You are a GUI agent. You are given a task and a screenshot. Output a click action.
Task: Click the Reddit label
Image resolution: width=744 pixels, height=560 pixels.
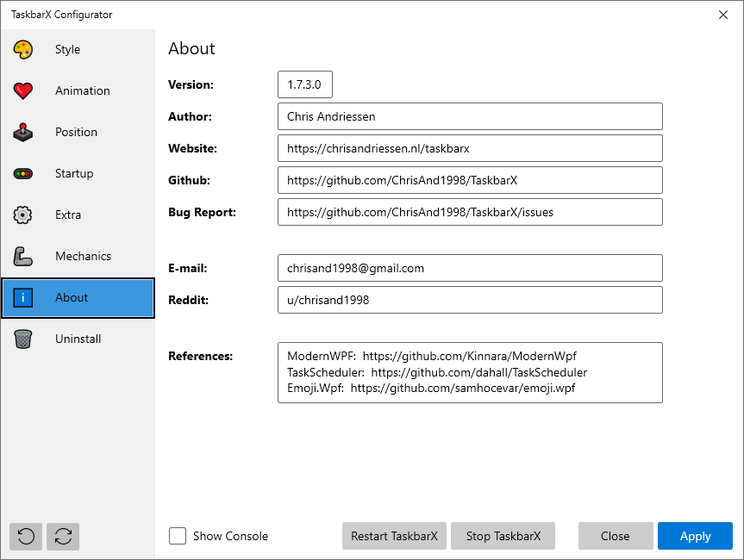(x=189, y=300)
